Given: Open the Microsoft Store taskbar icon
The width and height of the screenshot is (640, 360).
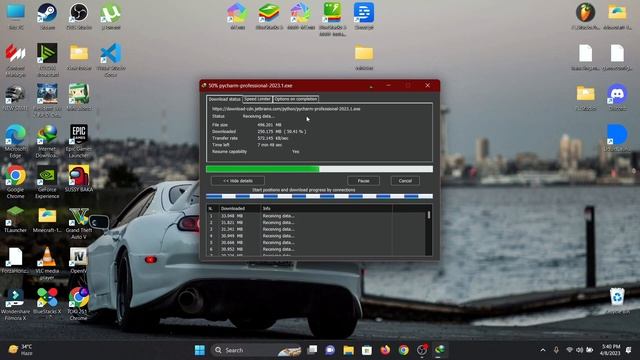Looking at the screenshot, I should coord(367,350).
